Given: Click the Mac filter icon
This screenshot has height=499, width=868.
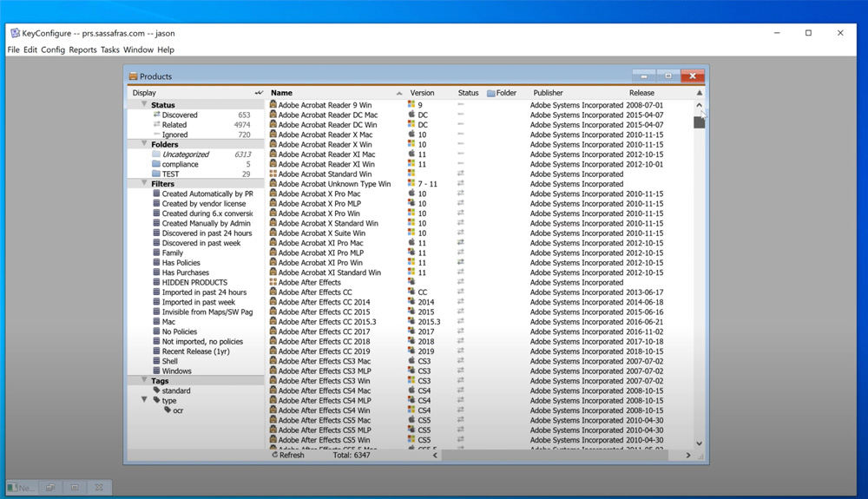Looking at the screenshot, I should 156,321.
